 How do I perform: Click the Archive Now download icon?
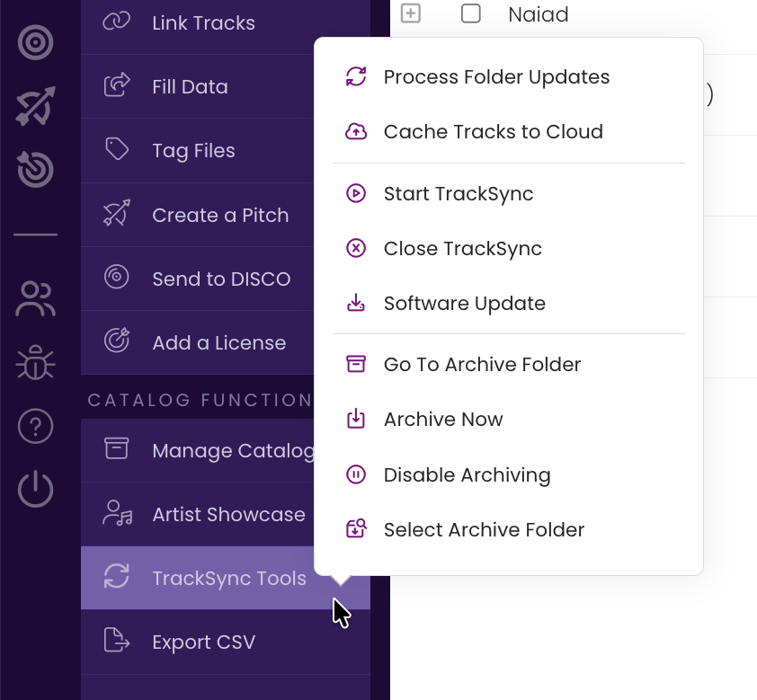point(356,419)
